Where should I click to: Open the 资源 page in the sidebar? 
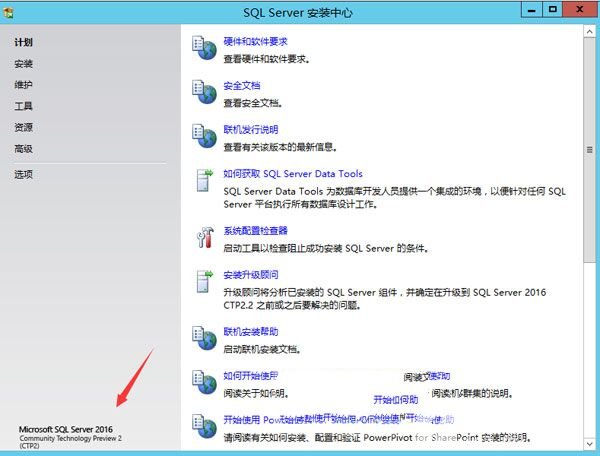[x=24, y=127]
